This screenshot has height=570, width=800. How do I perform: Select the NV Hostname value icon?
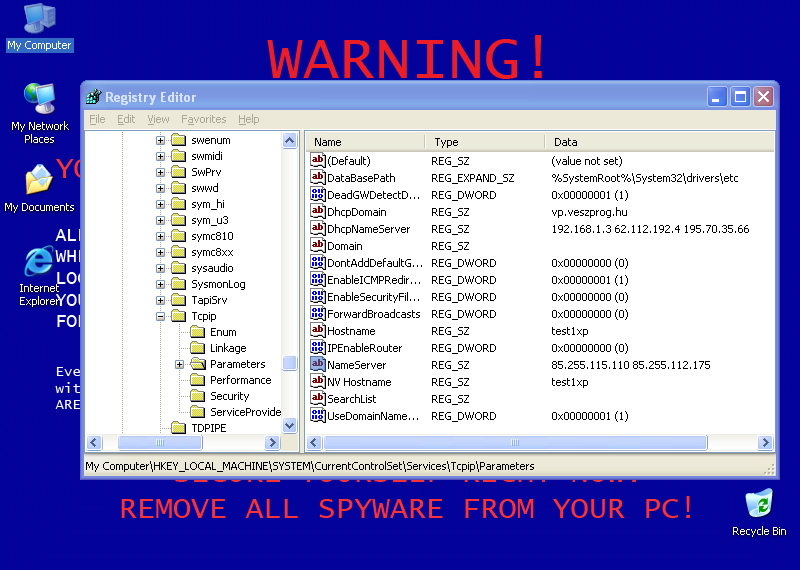(x=317, y=382)
